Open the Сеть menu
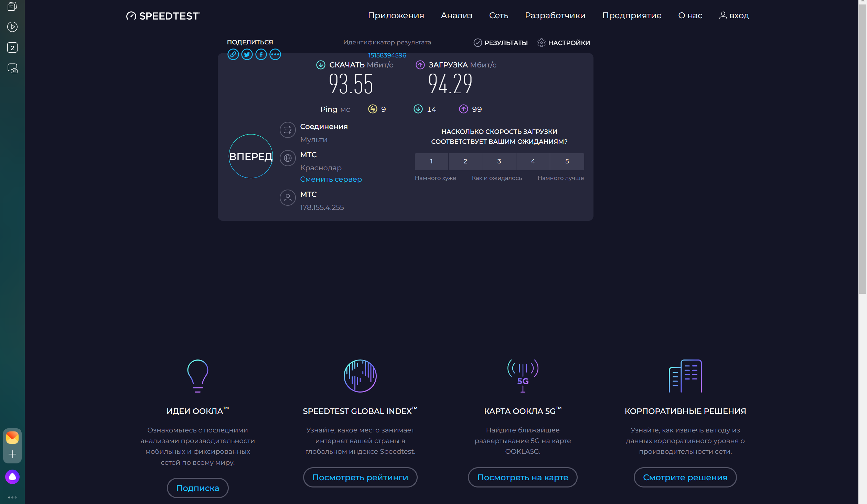The width and height of the screenshot is (867, 504). (499, 15)
